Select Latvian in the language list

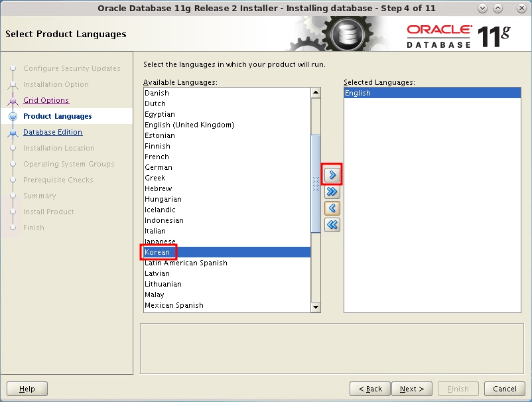(227, 273)
